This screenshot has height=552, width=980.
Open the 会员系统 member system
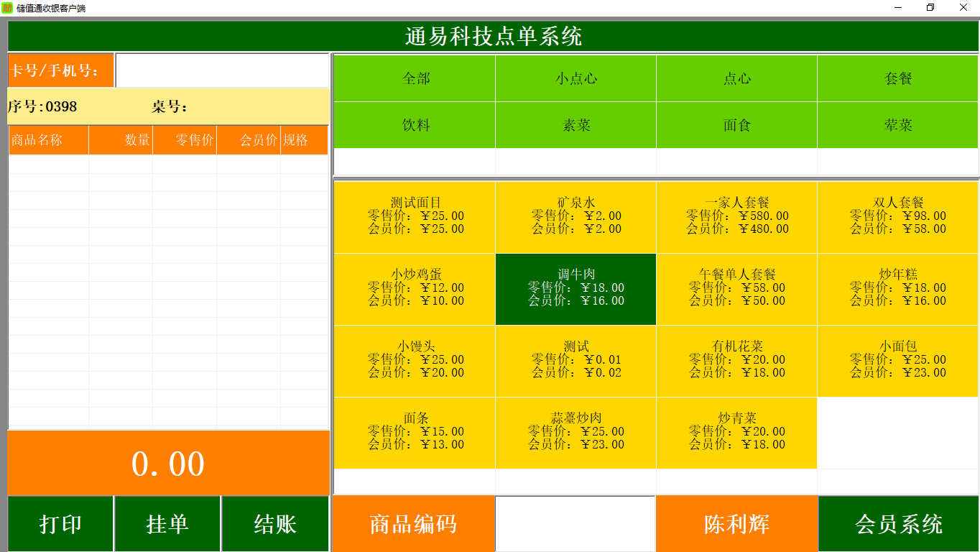[899, 524]
